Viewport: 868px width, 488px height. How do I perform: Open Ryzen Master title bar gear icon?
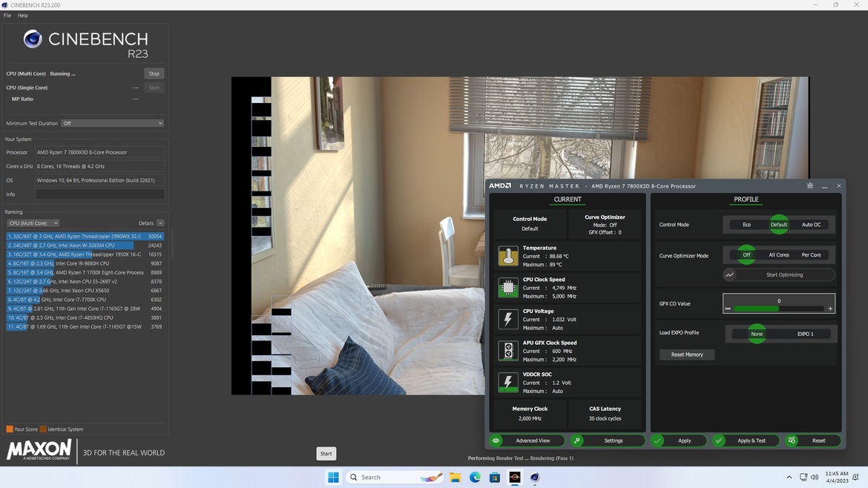click(810, 186)
